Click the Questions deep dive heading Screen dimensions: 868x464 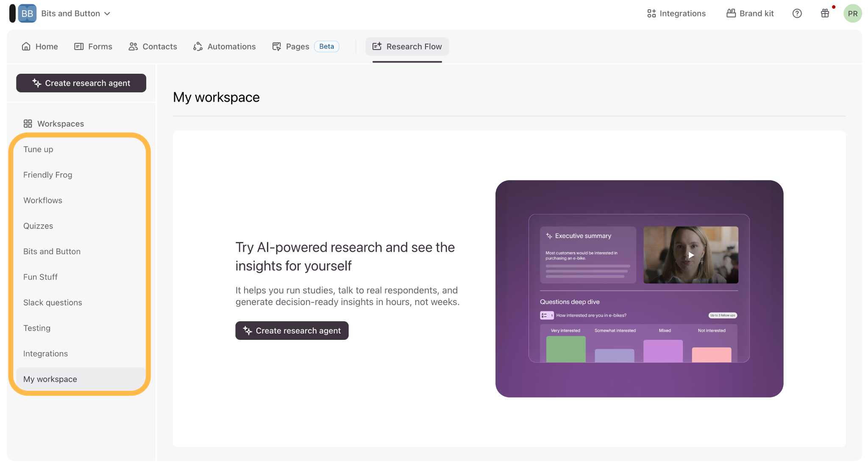click(570, 302)
